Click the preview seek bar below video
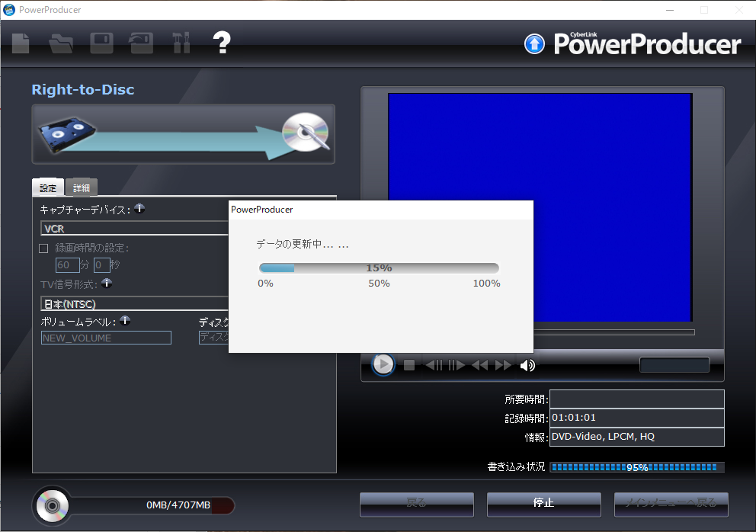The height and width of the screenshot is (532, 756). coord(614,332)
